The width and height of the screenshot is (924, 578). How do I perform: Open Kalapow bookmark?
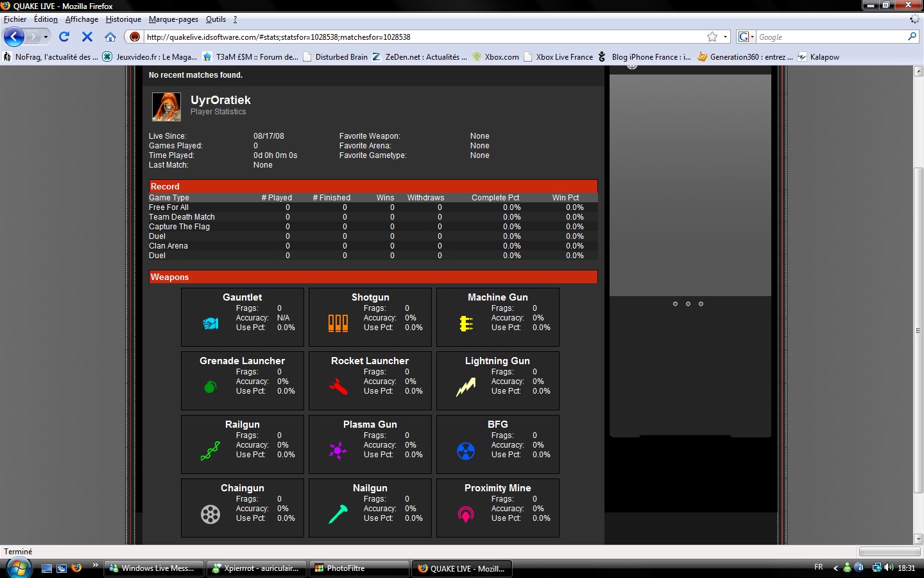point(819,57)
